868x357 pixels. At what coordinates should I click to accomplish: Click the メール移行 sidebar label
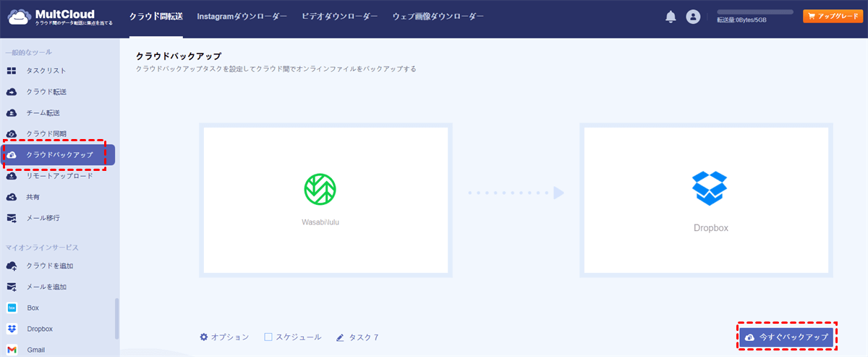pyautogui.click(x=43, y=218)
